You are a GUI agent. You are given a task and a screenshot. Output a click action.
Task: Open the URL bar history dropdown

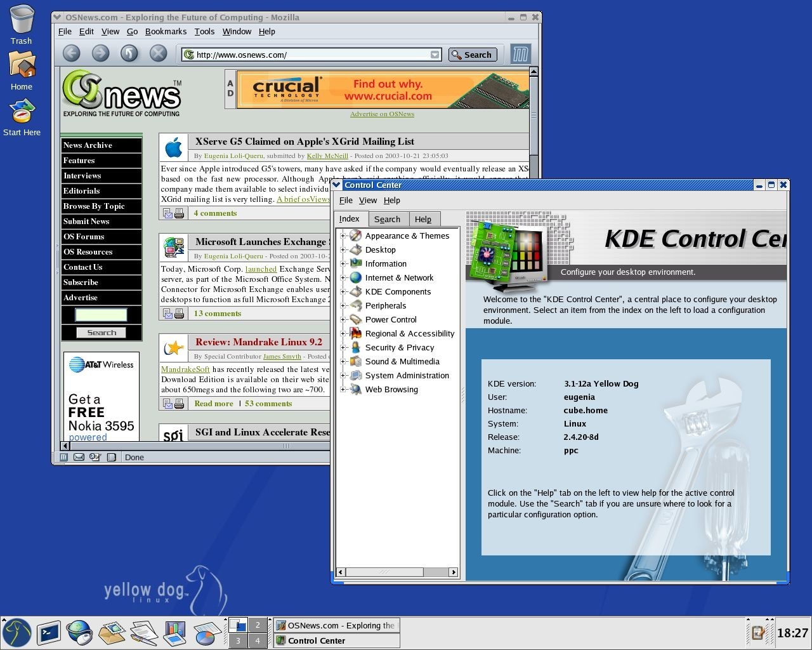point(435,55)
